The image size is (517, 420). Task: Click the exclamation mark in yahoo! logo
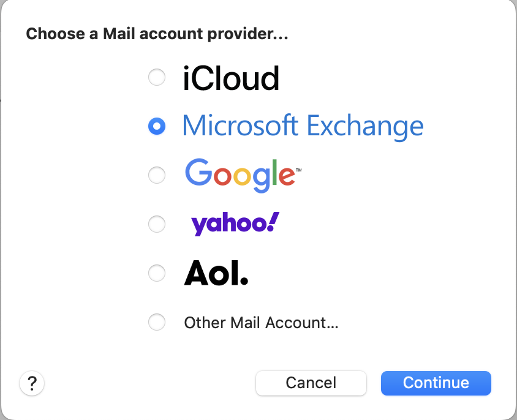(274, 222)
